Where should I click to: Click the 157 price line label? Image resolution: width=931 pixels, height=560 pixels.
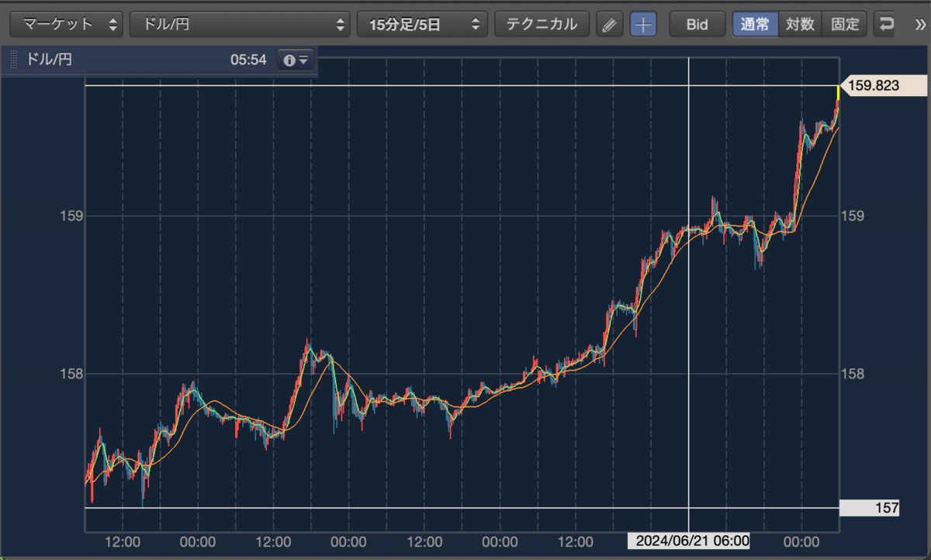[870, 509]
